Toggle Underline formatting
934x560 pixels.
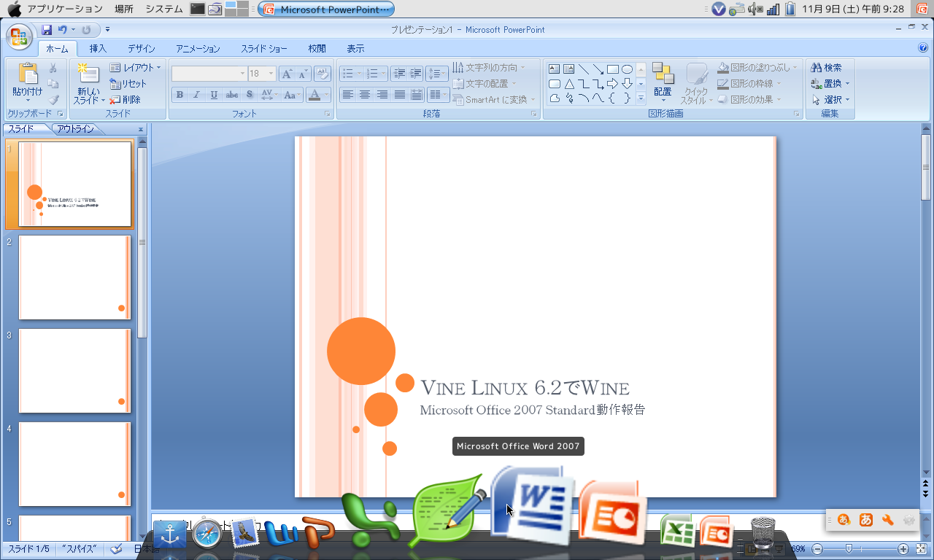(214, 95)
